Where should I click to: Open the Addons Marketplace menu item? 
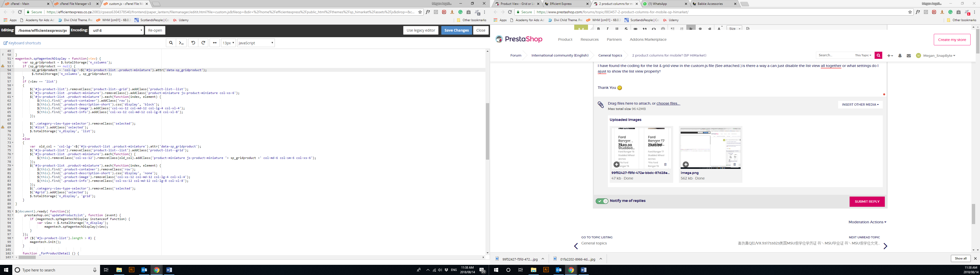pos(648,39)
